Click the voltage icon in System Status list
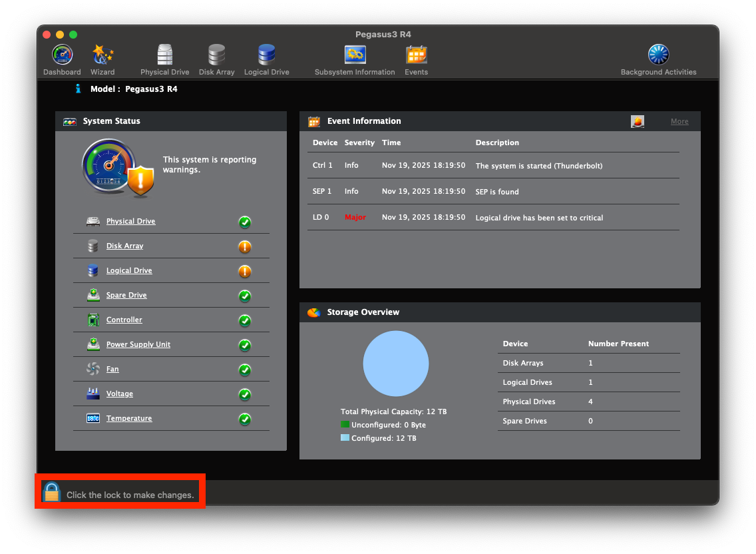The image size is (756, 554). click(x=93, y=394)
